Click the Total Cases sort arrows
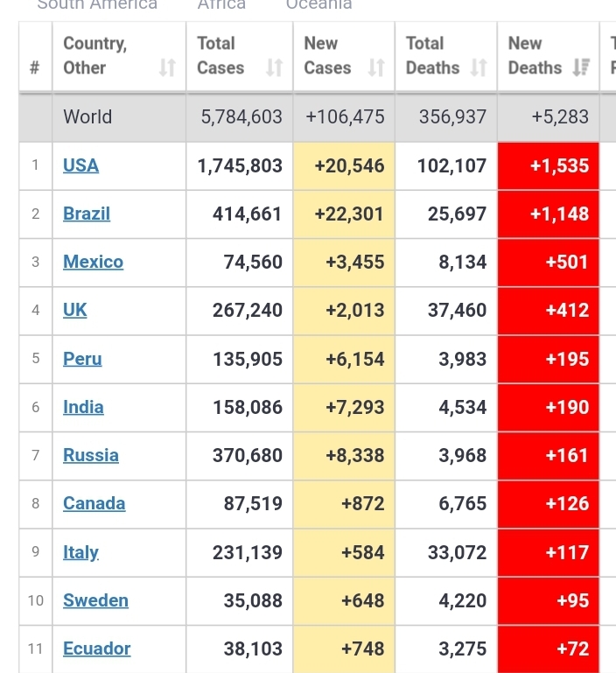 [275, 68]
